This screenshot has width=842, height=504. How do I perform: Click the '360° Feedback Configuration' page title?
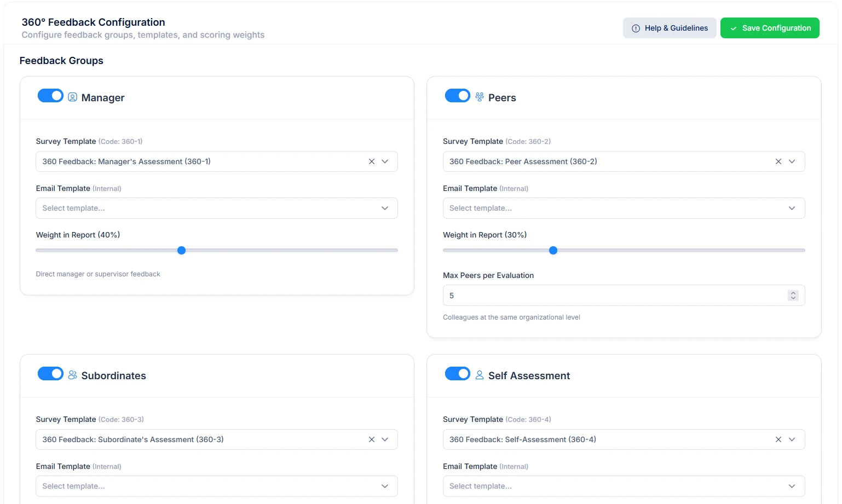(94, 22)
